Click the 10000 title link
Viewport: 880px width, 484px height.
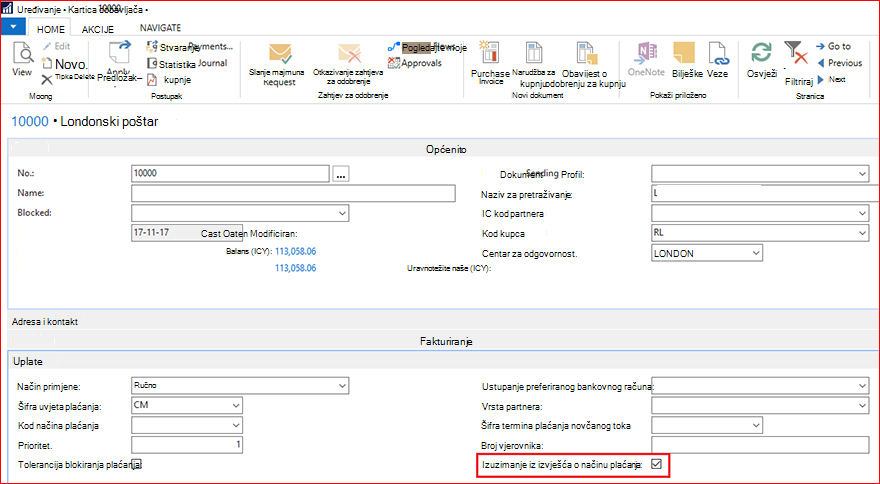coord(30,121)
